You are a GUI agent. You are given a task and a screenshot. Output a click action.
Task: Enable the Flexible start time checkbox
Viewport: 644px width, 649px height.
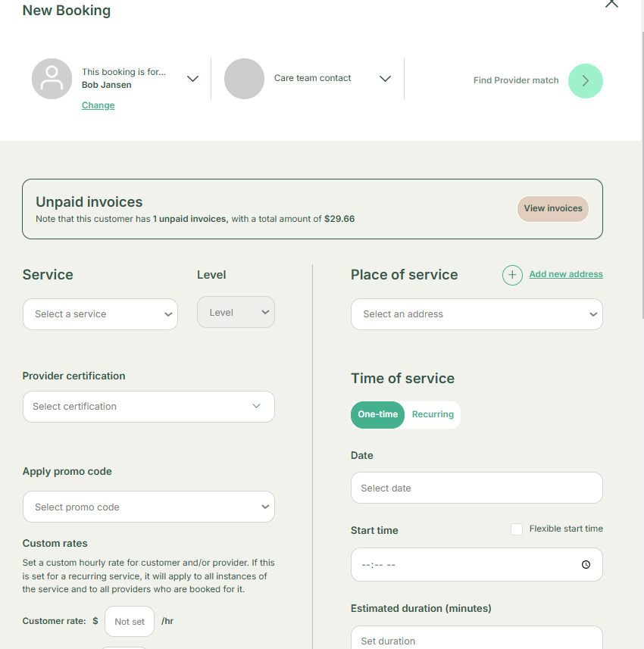click(517, 529)
